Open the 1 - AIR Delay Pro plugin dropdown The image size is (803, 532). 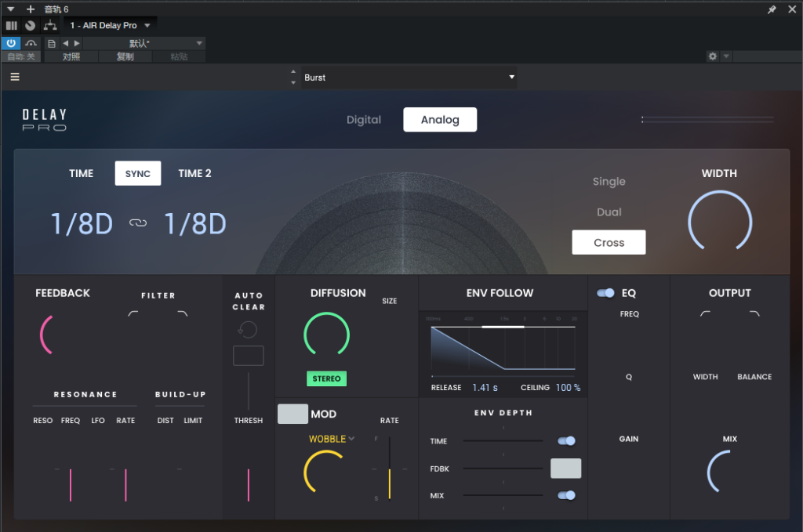pyautogui.click(x=110, y=26)
